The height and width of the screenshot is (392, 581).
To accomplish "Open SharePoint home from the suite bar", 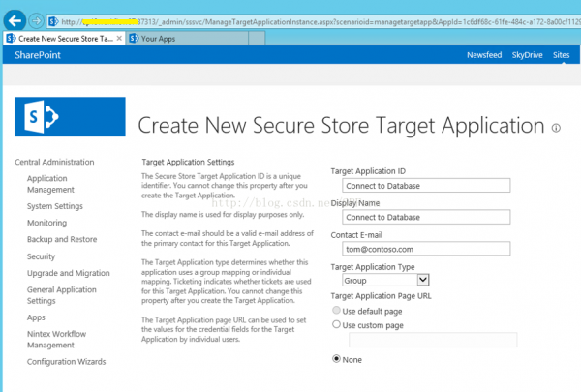I will 38,55.
